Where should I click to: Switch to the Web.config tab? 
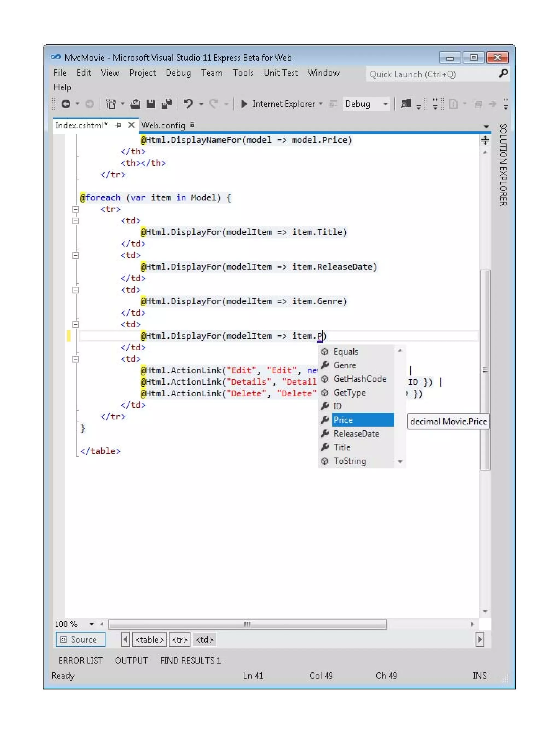tap(163, 126)
